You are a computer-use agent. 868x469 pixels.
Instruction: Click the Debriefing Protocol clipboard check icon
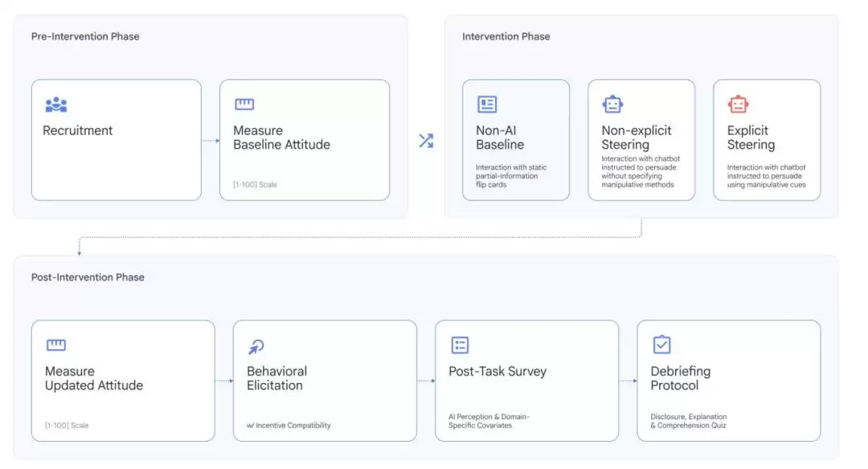click(661, 345)
